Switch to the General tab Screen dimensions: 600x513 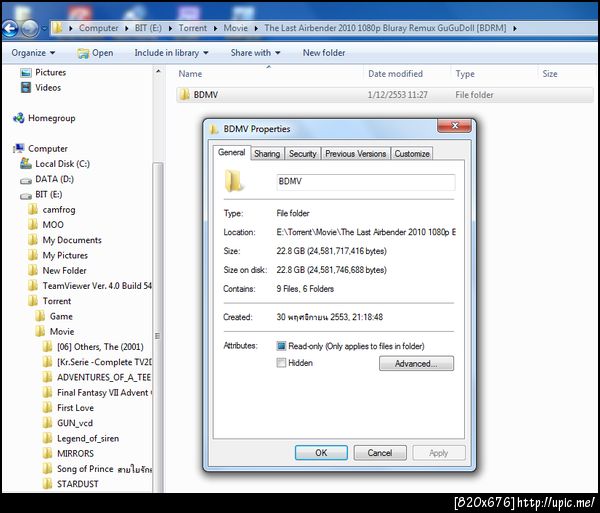232,152
